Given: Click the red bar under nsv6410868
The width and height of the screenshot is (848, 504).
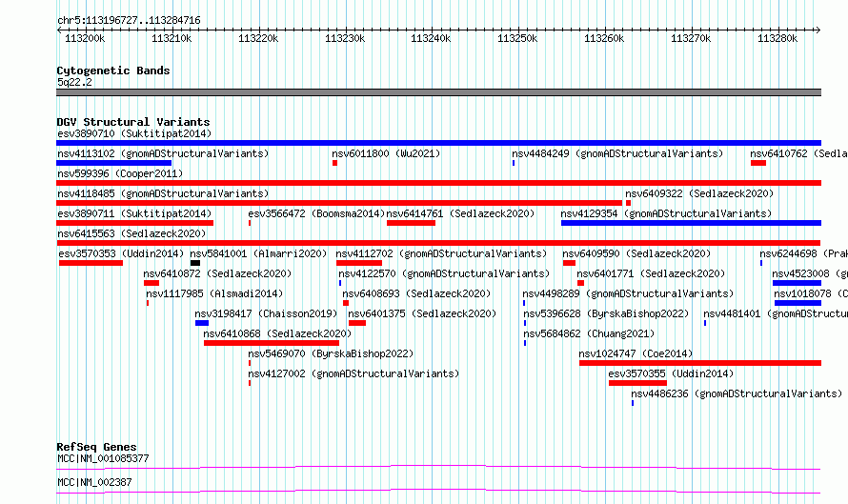Looking at the screenshot, I should pyautogui.click(x=272, y=343).
